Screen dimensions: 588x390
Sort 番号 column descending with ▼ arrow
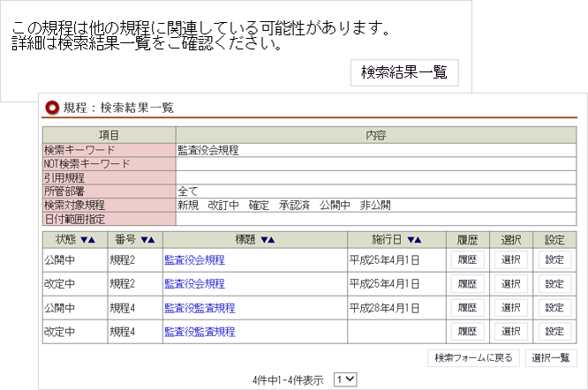[144, 239]
